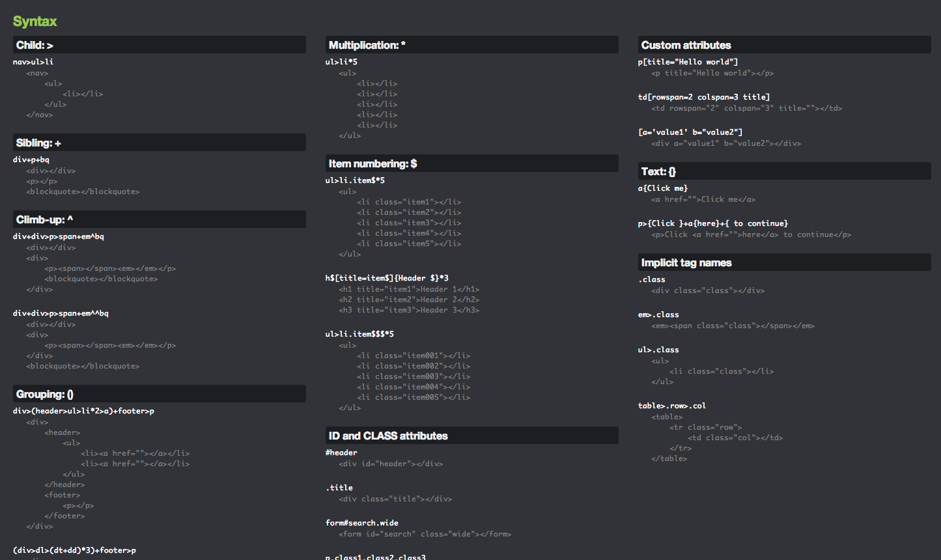This screenshot has height=560, width=941.
Task: Click the "Sibling: +" section header
Action: pyautogui.click(x=38, y=143)
